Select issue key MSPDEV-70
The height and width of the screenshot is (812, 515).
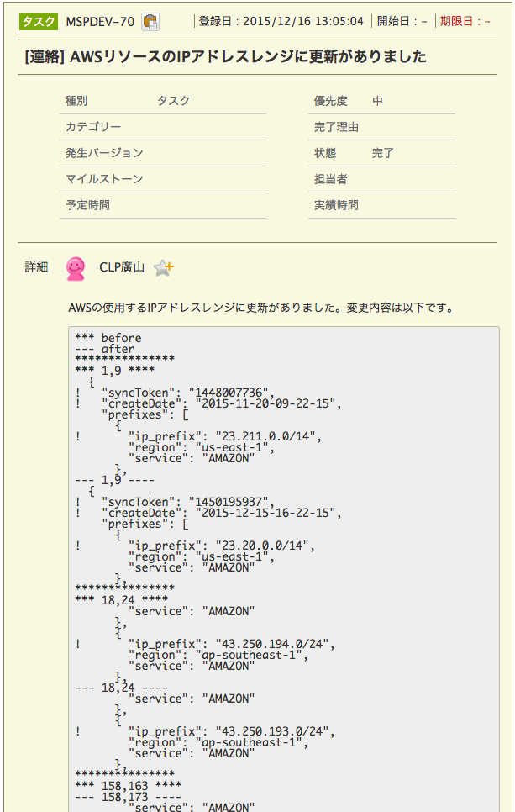pyautogui.click(x=100, y=22)
